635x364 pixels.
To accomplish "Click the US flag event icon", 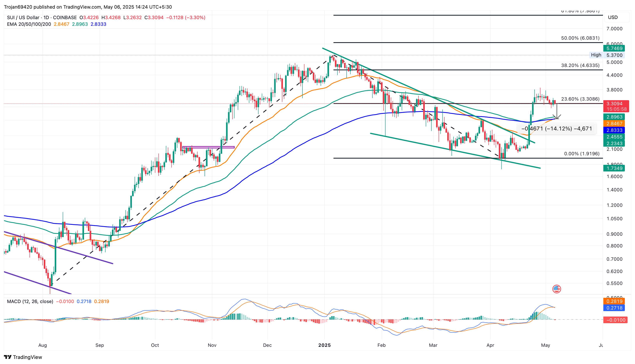I will 556,289.
